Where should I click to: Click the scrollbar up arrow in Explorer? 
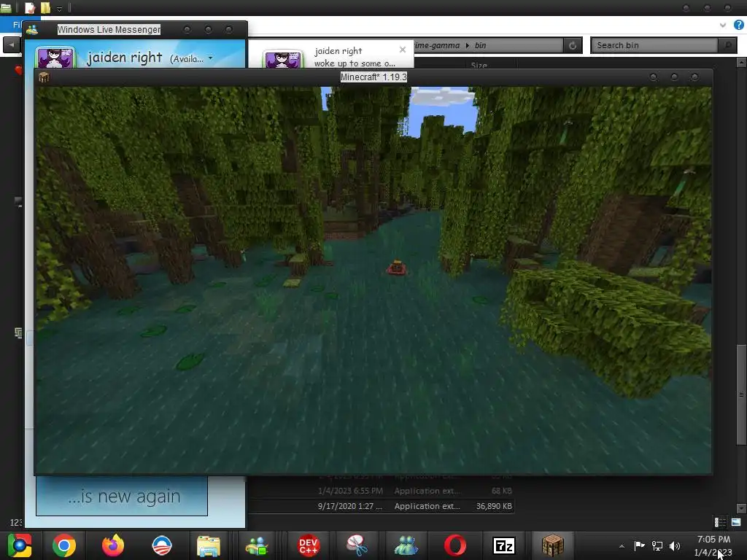coord(741,63)
